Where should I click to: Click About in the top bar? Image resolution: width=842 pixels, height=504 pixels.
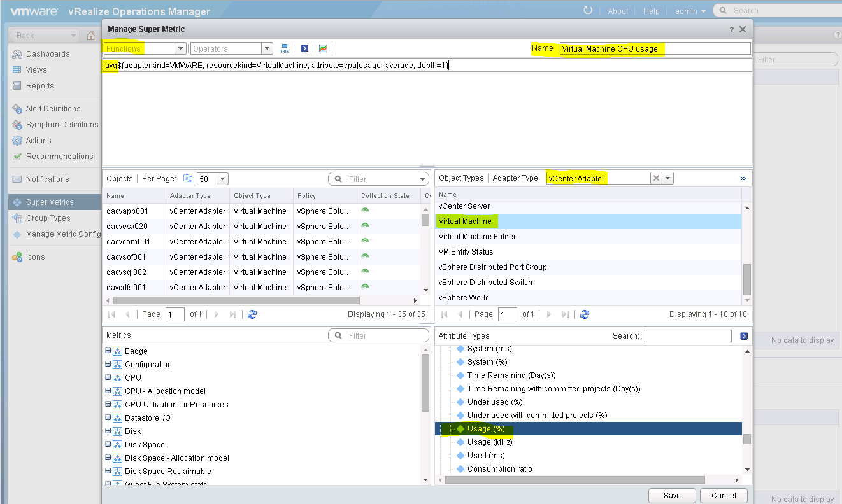click(618, 11)
